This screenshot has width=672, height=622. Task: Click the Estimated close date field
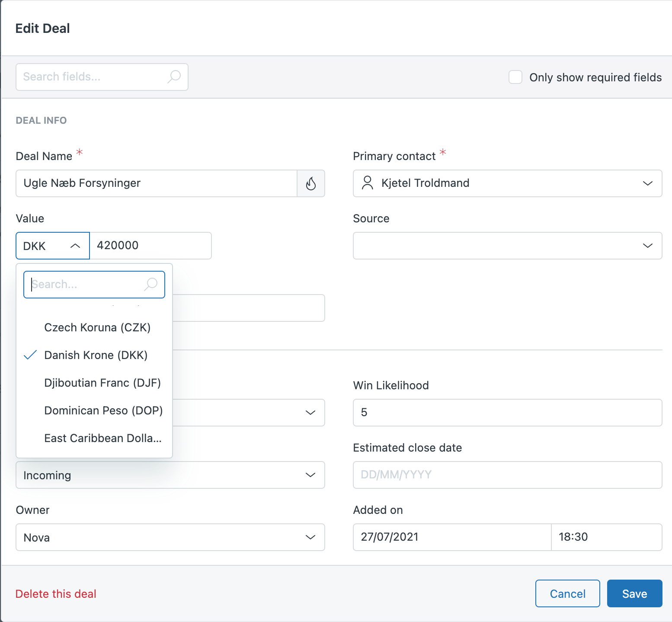point(507,475)
